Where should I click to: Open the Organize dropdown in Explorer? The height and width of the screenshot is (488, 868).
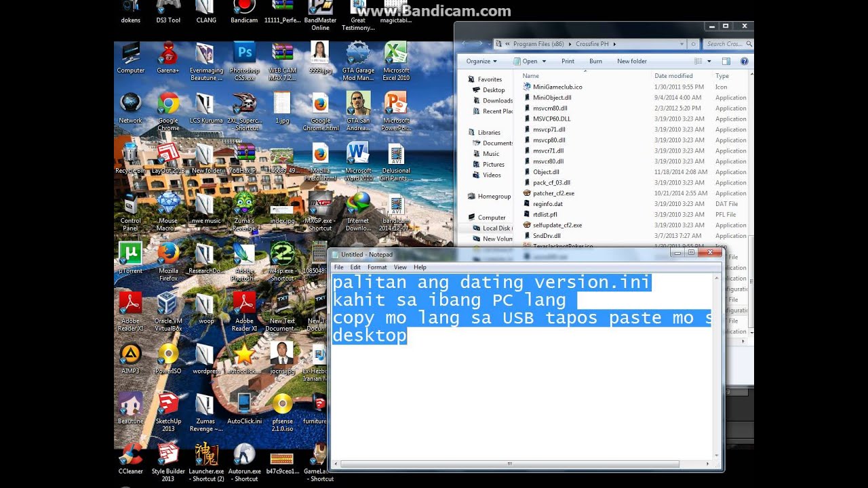pos(481,61)
